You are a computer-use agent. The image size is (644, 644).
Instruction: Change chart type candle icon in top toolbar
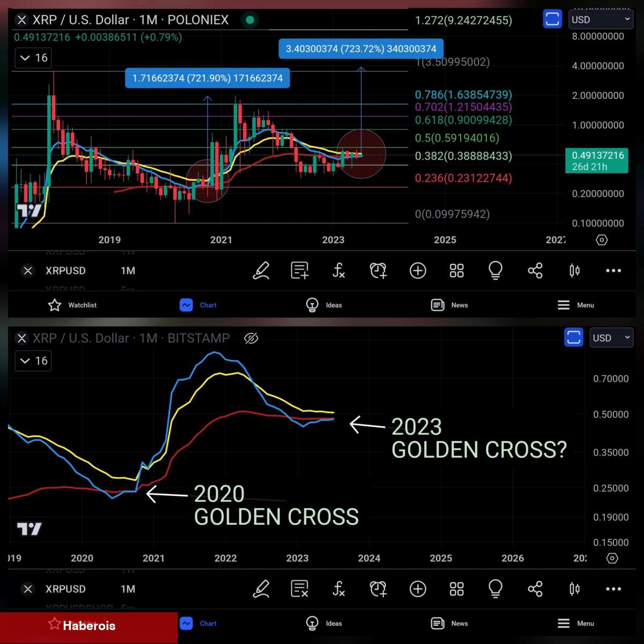pos(574,270)
